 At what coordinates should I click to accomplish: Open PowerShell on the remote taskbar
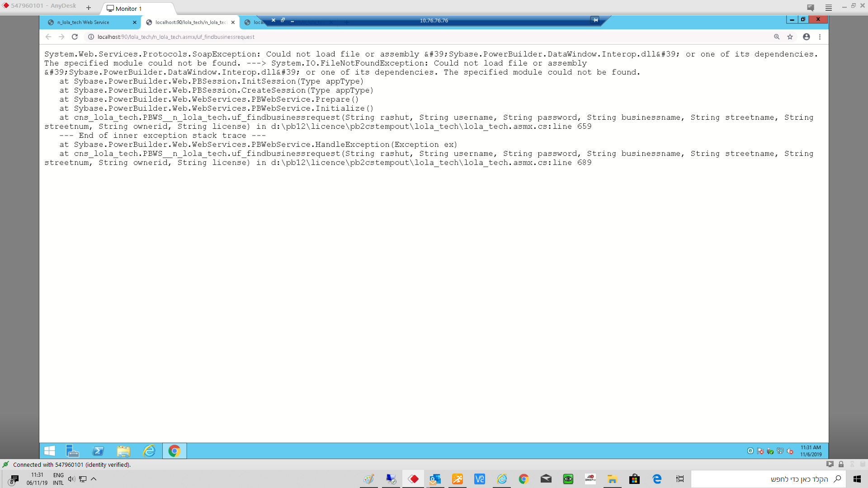point(98,450)
